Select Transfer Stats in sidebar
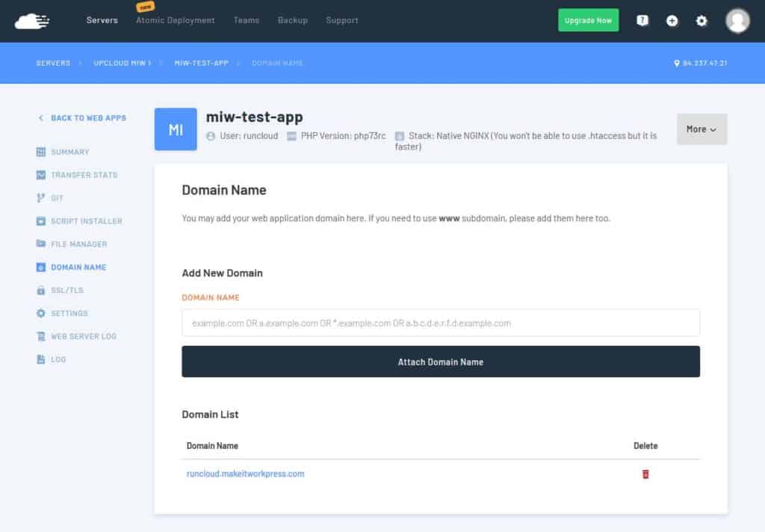765x532 pixels. (84, 175)
